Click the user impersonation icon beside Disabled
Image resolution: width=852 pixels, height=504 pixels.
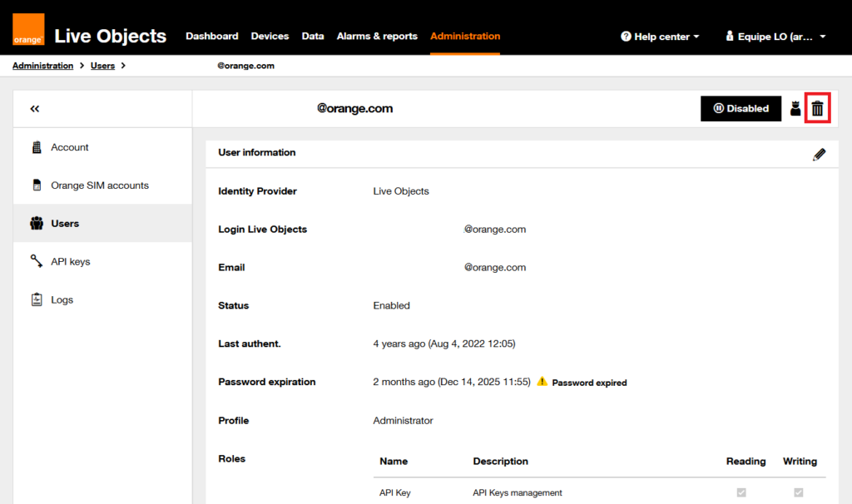(795, 109)
